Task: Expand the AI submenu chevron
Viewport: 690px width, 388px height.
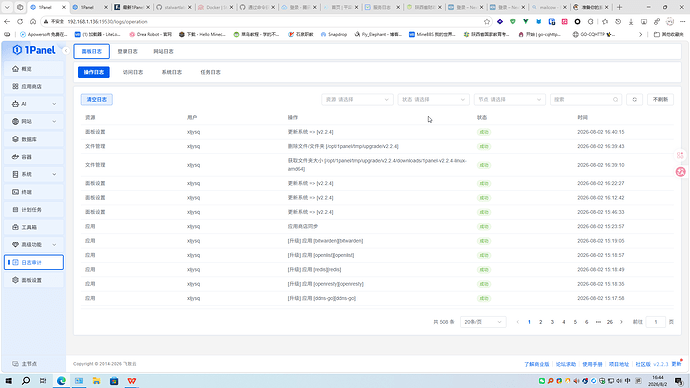Action: tap(54, 104)
